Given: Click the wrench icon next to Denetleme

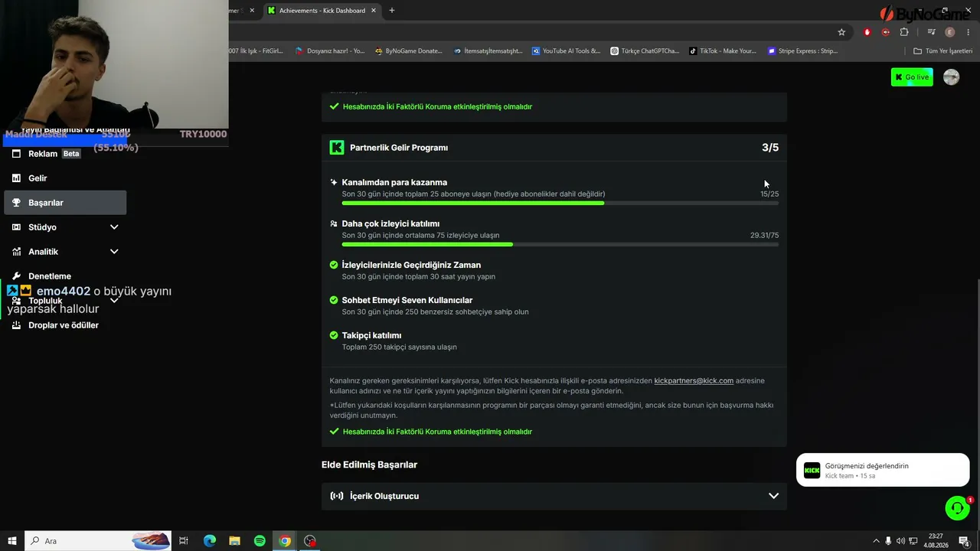Looking at the screenshot, I should (x=16, y=276).
